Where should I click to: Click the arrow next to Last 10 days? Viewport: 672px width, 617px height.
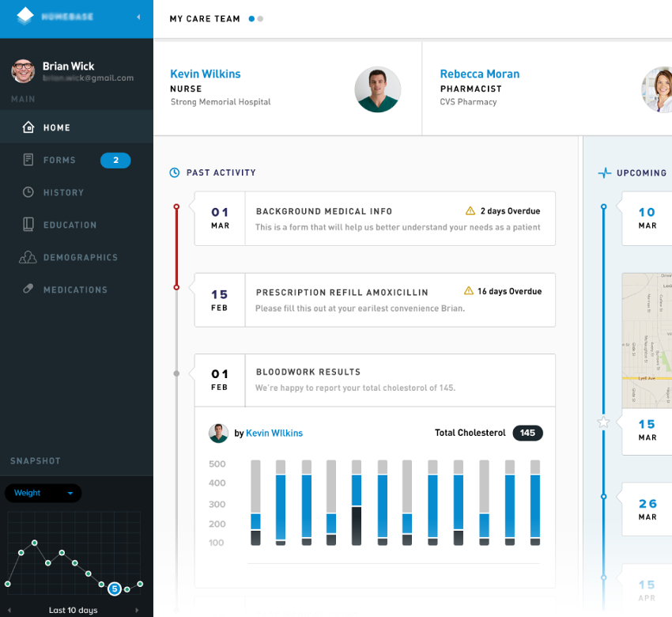(x=136, y=609)
